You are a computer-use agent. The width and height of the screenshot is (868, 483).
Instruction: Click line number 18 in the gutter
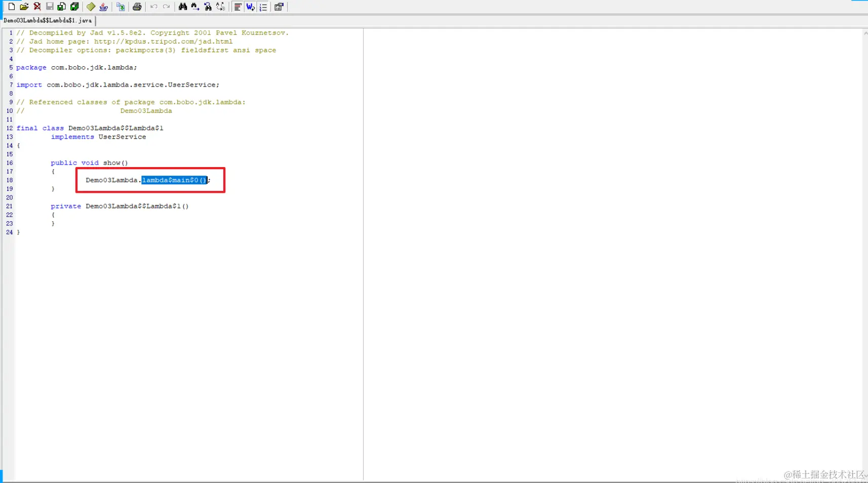click(9, 180)
